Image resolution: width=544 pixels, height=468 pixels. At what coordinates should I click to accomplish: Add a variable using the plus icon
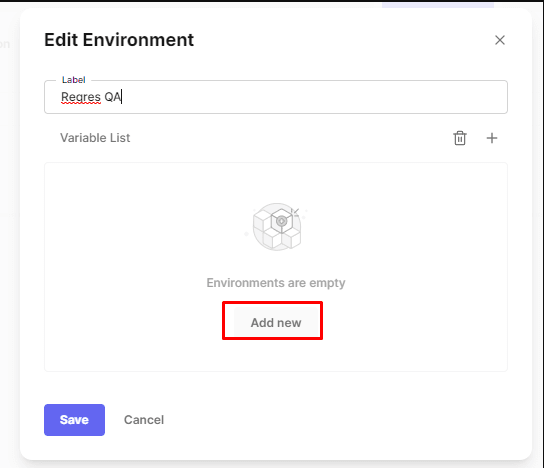(x=492, y=138)
